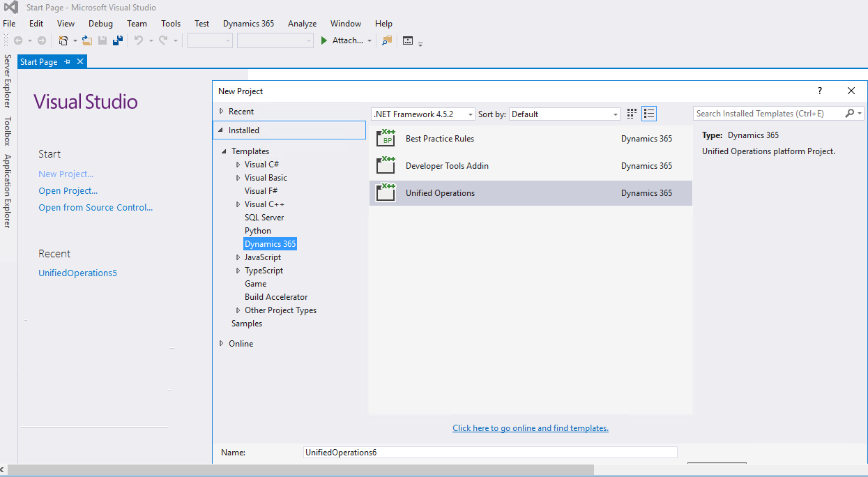
Task: Open the Server Explorer side tab
Action: click(8, 81)
